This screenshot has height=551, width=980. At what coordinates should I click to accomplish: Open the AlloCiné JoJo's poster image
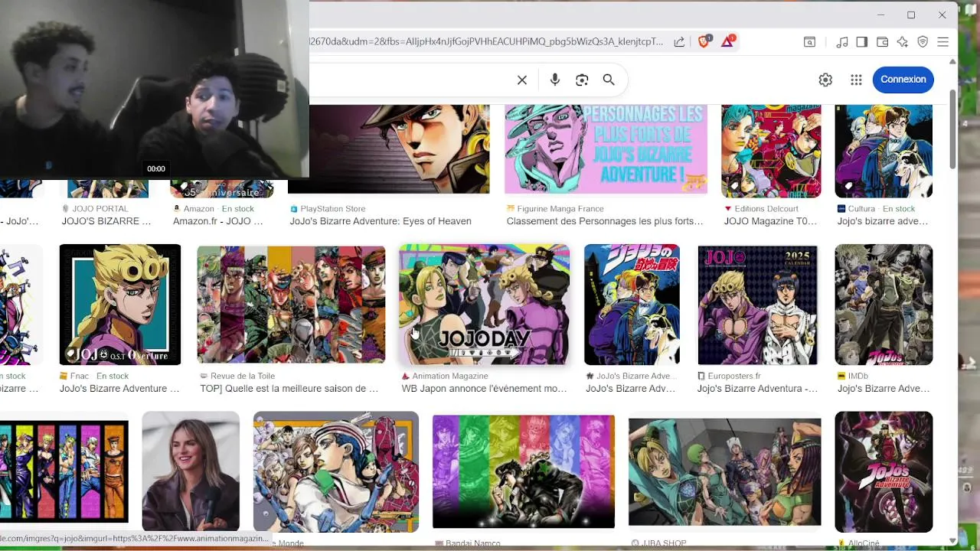(x=884, y=471)
